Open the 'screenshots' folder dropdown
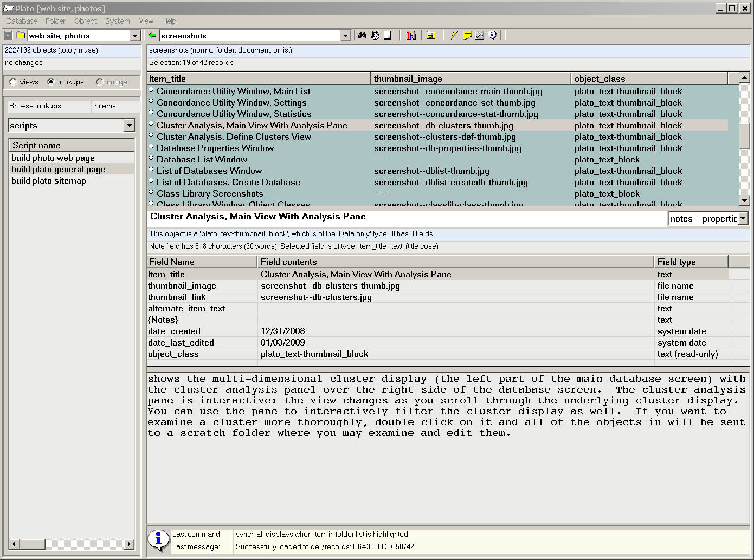Screen dimensions: 754x560 345,35
